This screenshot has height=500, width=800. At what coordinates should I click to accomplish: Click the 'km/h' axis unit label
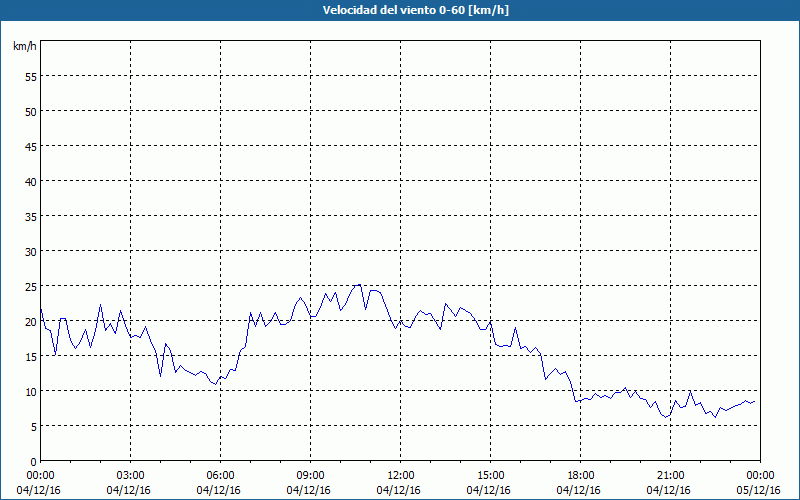pyautogui.click(x=24, y=46)
